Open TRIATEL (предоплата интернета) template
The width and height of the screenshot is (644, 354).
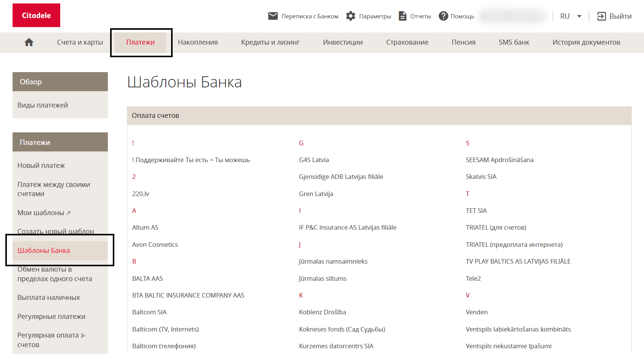click(x=514, y=245)
